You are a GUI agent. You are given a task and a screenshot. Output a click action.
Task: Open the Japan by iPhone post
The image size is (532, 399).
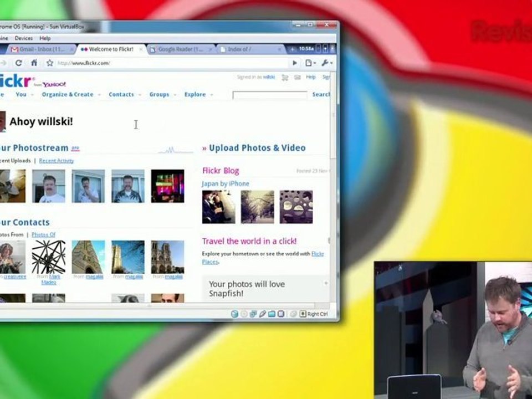(x=226, y=183)
